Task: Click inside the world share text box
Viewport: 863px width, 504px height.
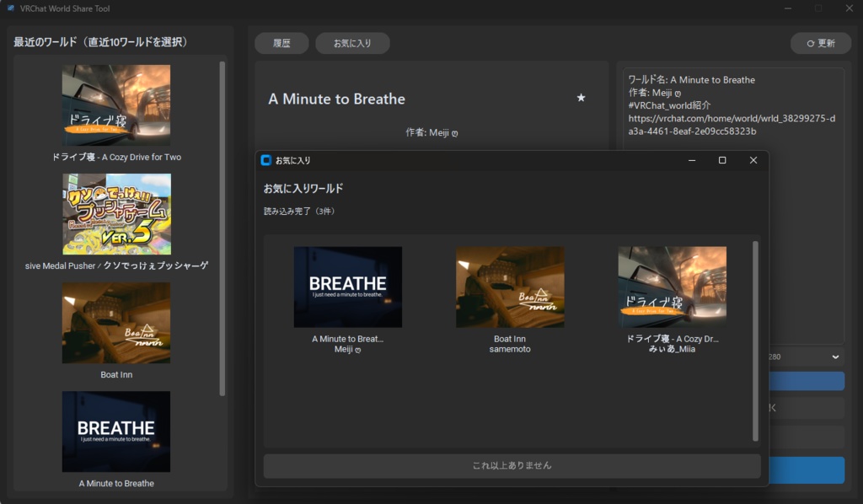Action: coord(734,206)
